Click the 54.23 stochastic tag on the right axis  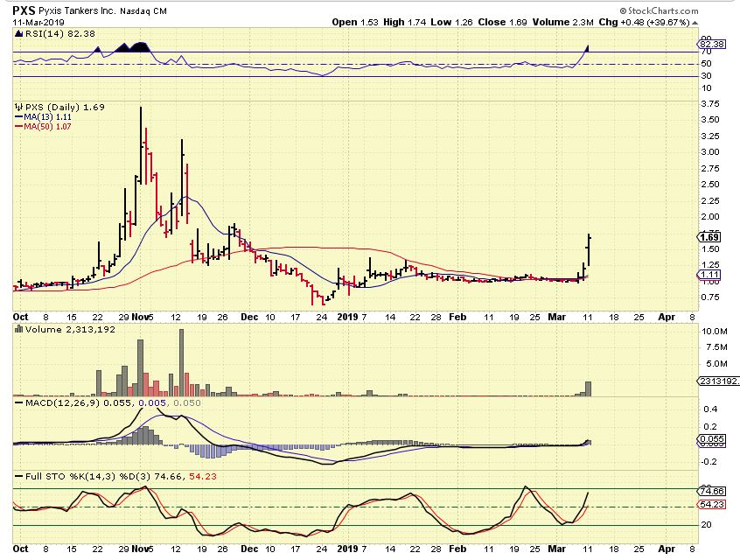click(712, 505)
